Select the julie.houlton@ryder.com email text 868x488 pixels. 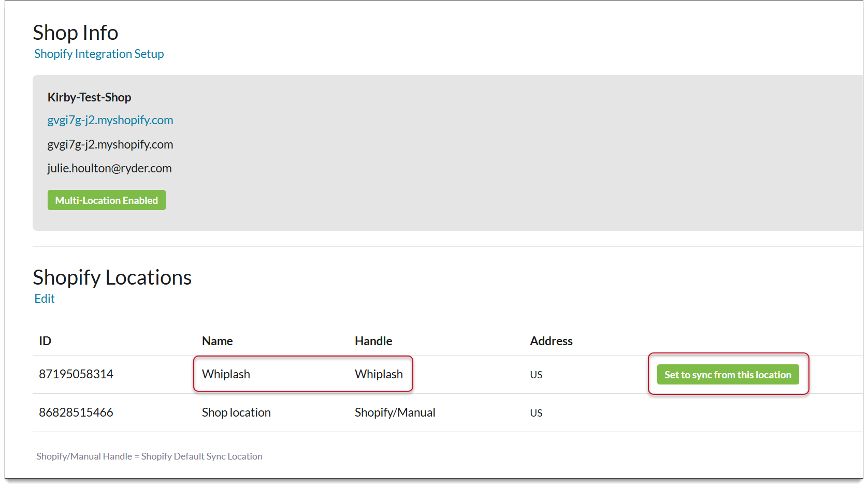pyautogui.click(x=109, y=168)
